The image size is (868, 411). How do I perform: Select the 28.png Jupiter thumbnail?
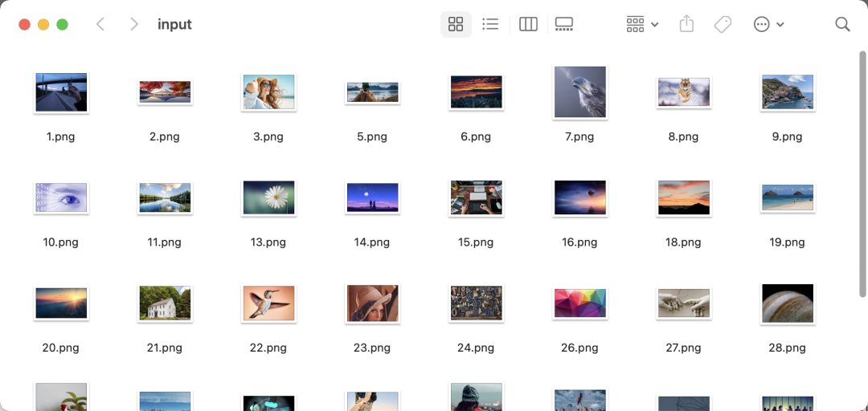click(787, 303)
